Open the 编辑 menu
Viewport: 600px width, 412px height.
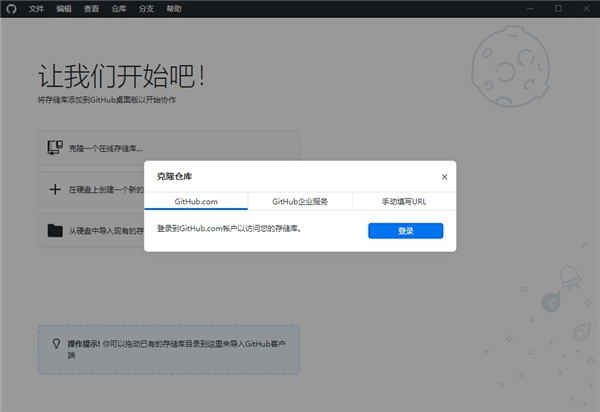click(x=64, y=8)
